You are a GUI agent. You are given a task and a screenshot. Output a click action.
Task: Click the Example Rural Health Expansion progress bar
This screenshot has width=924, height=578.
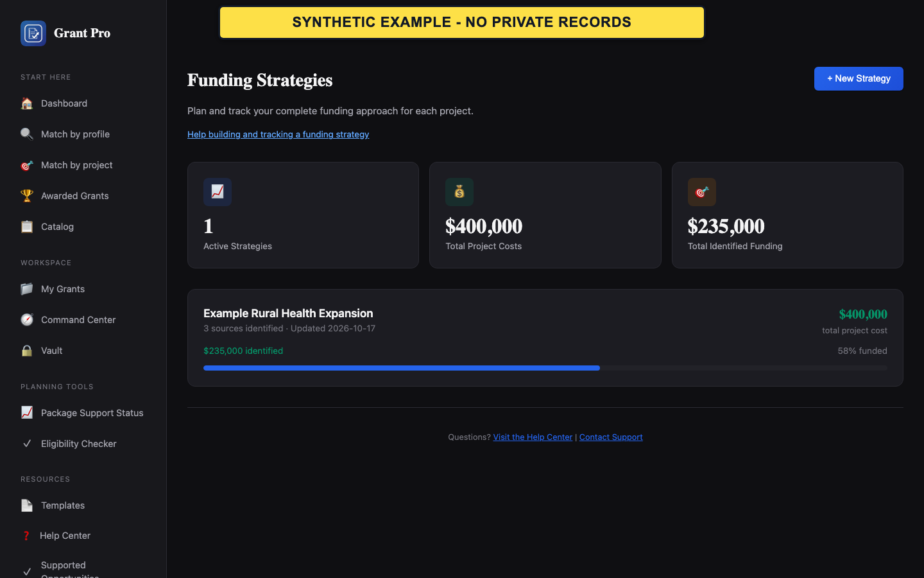click(x=545, y=368)
